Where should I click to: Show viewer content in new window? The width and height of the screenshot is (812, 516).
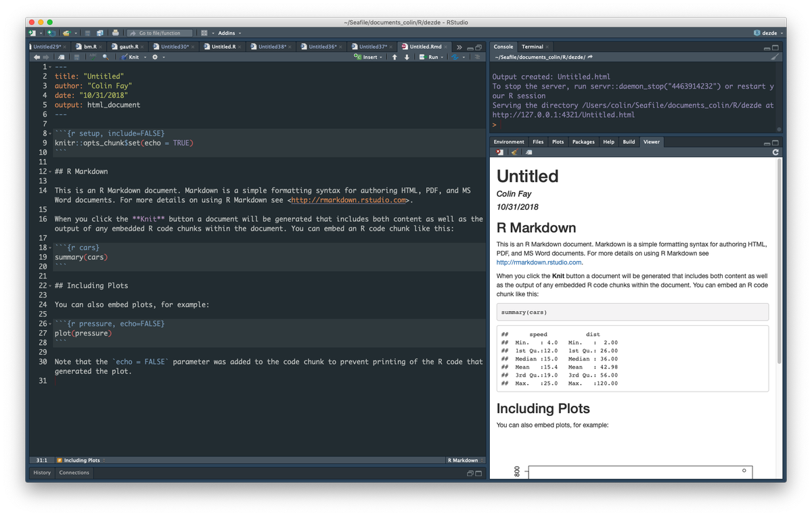528,152
